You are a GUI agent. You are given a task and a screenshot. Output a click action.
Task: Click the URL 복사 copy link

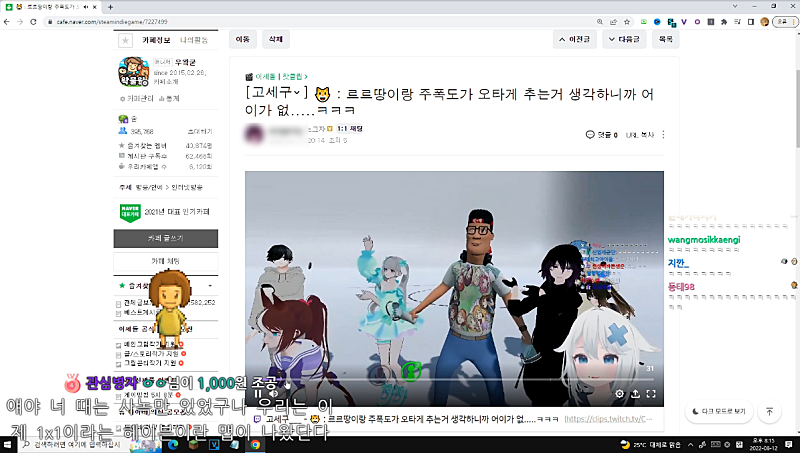pos(640,135)
